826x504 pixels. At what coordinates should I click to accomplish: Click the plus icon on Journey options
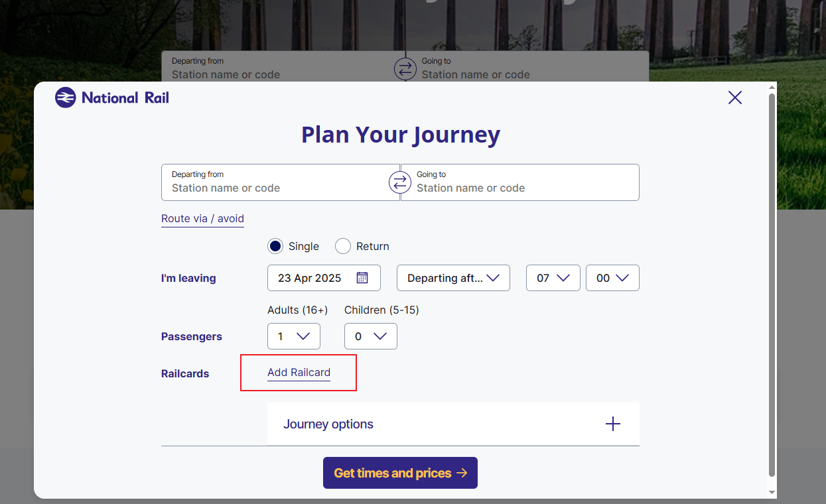click(613, 424)
